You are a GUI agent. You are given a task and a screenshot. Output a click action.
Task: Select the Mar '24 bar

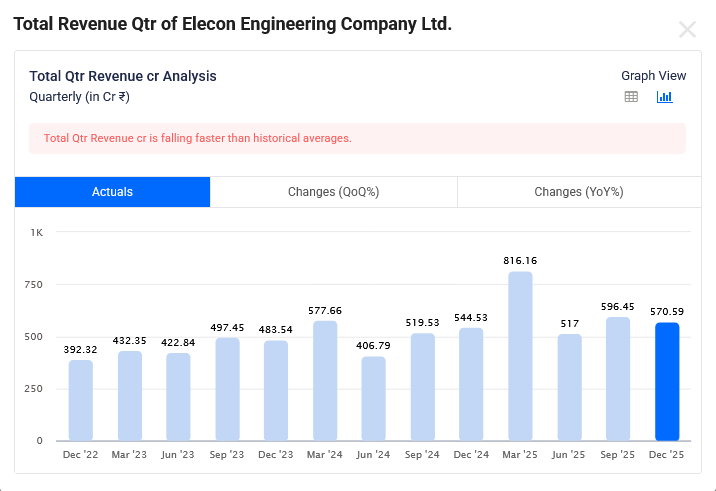pos(325,380)
